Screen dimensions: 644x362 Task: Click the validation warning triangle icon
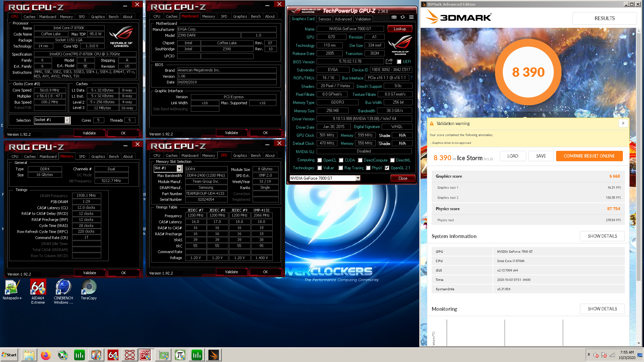pyautogui.click(x=432, y=123)
